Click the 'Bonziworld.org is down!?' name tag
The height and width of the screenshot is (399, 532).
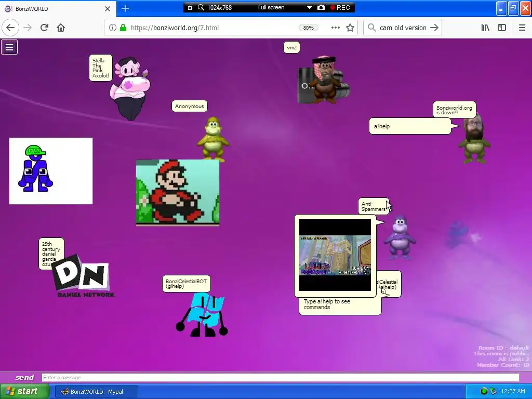454,110
